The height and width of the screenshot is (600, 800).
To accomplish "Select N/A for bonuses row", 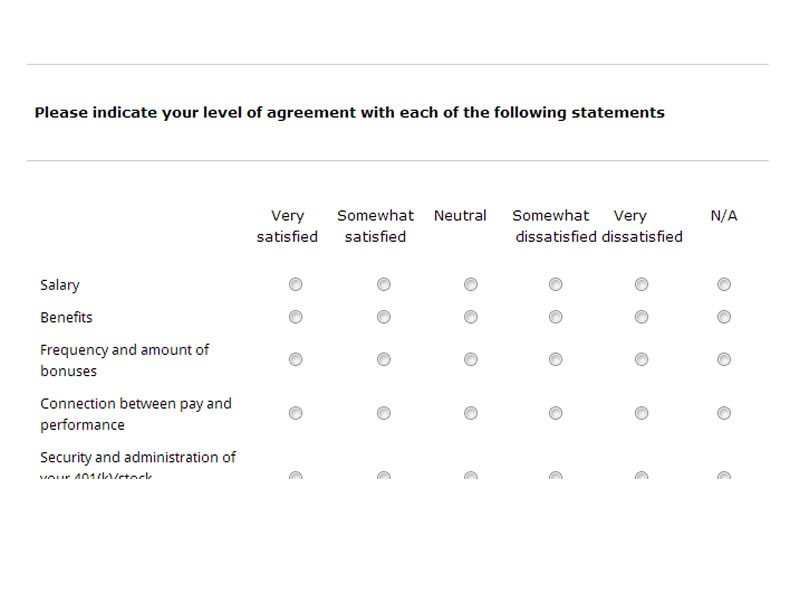I will tap(724, 359).
